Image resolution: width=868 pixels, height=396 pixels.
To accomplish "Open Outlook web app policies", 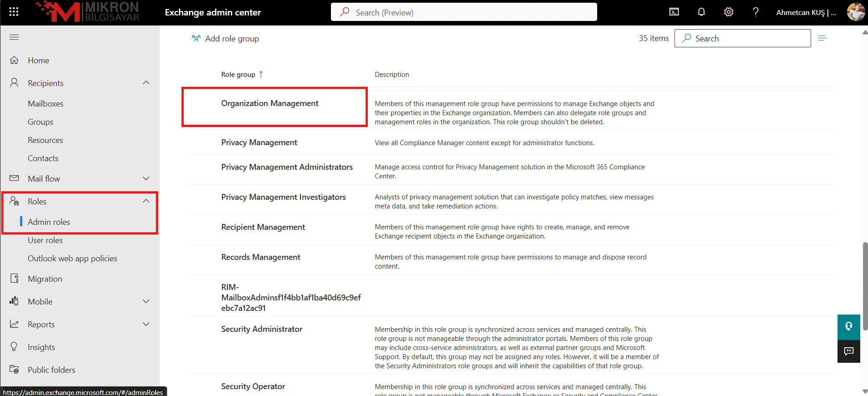I will 72,258.
